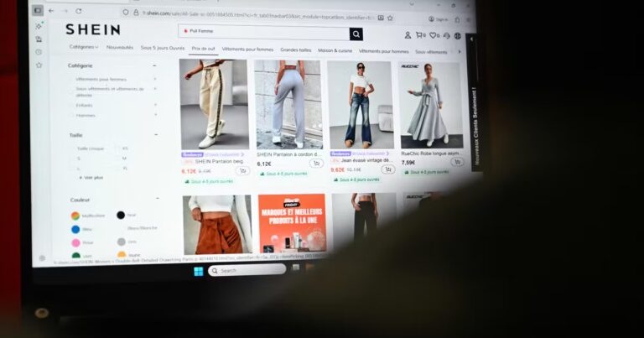Add RueChic Robe longue to cart
Screen dimensions: 644x338
[457, 162]
